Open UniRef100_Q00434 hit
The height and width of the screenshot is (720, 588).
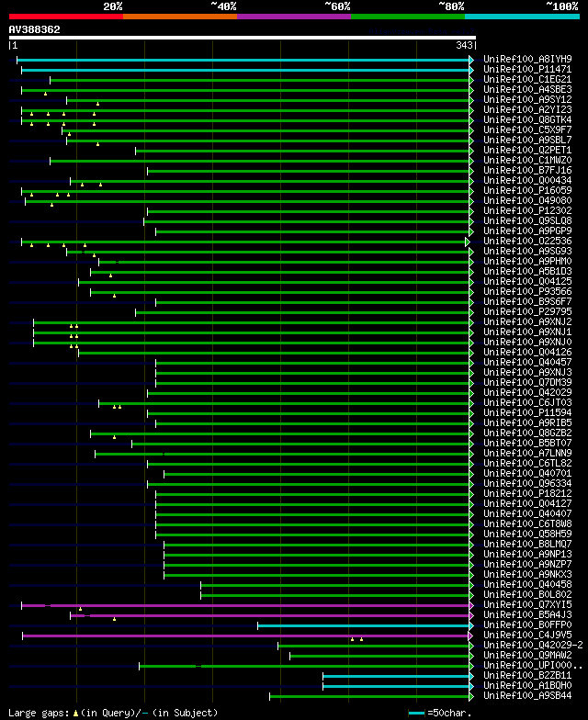point(527,180)
